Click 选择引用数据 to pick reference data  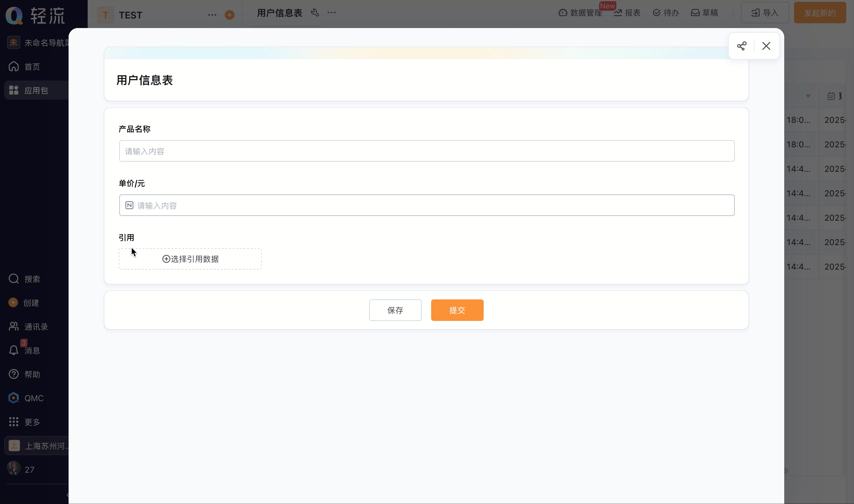pyautogui.click(x=190, y=259)
